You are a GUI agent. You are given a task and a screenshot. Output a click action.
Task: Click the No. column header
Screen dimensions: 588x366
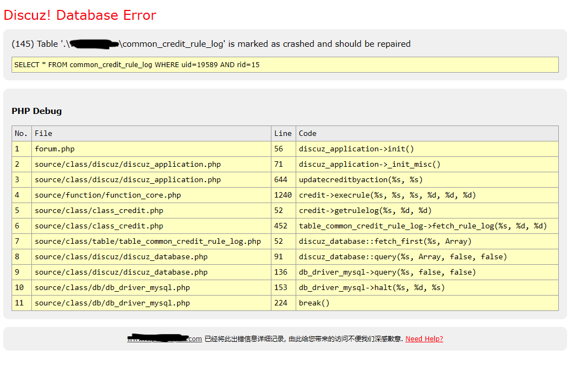21,134
